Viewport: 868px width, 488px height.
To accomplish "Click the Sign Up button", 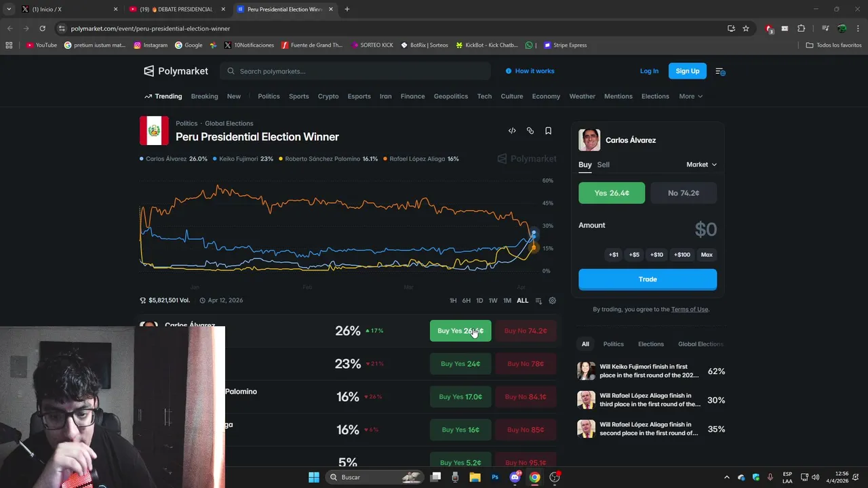I will [x=688, y=71].
